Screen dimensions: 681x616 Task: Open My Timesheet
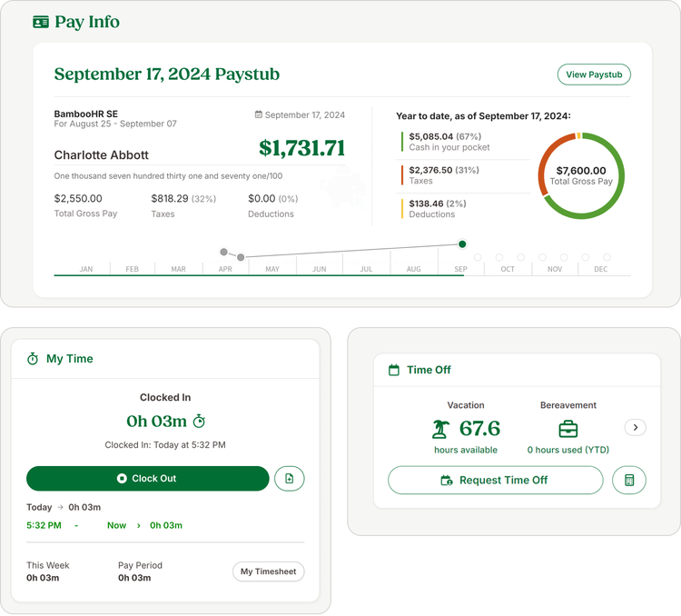click(269, 571)
